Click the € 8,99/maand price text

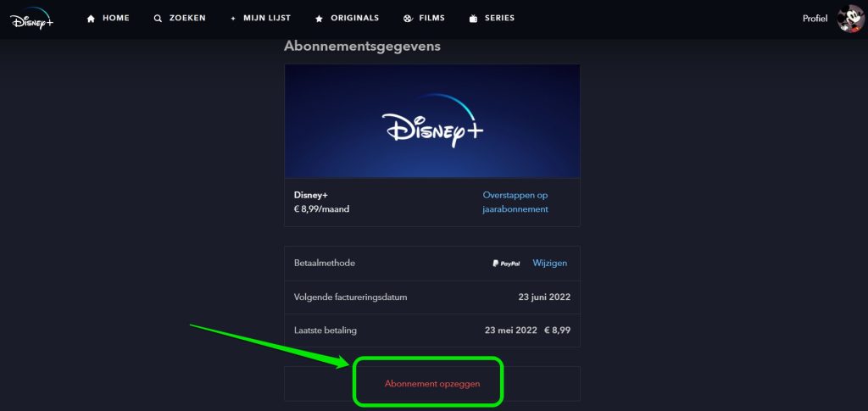point(321,209)
